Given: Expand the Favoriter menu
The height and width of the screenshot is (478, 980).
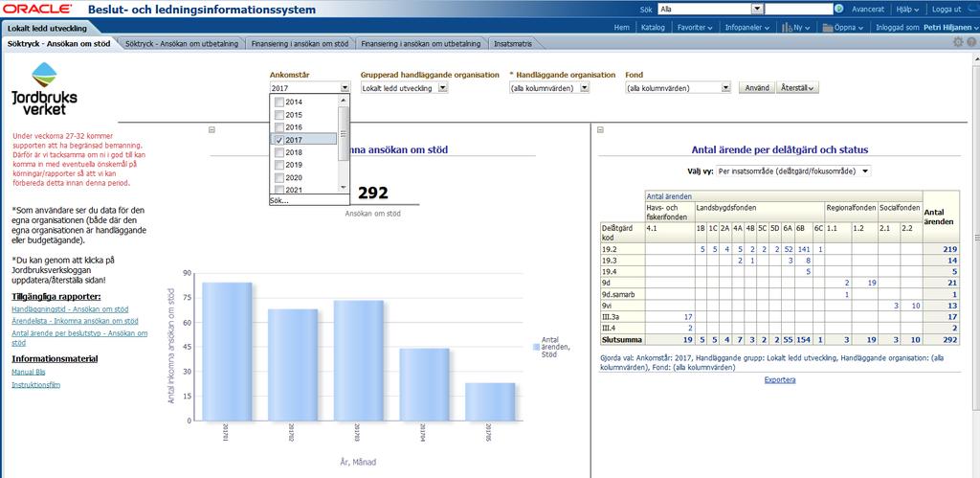Looking at the screenshot, I should click(x=695, y=28).
